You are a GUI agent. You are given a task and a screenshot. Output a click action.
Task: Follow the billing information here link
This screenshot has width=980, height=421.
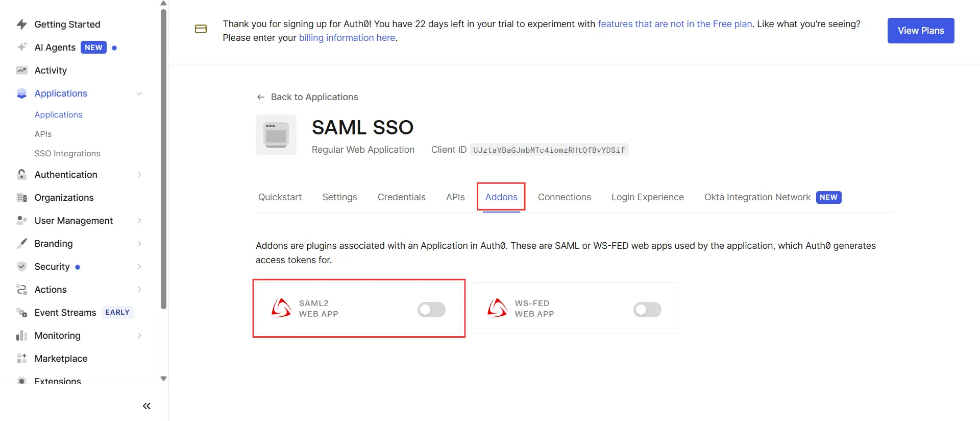tap(347, 38)
